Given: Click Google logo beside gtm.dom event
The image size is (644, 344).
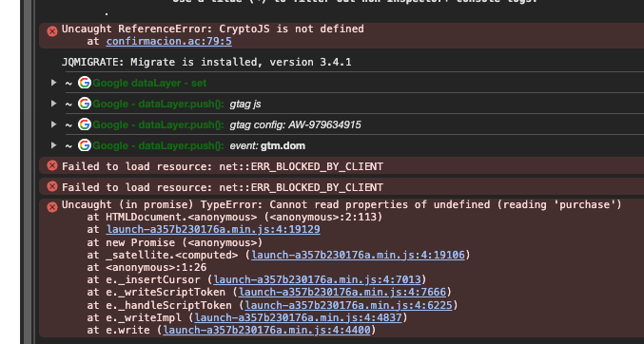Looking at the screenshot, I should click(x=85, y=144).
